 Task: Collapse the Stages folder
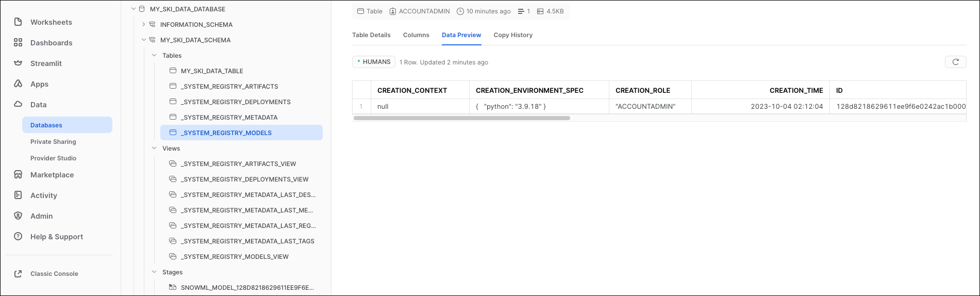154,272
